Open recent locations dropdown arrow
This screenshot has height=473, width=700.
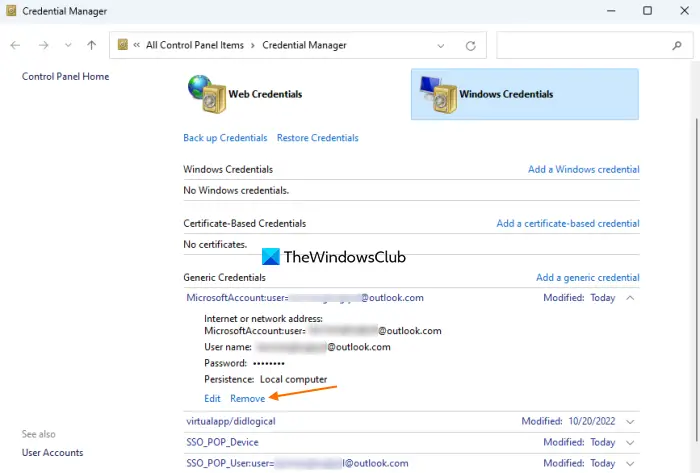[x=68, y=45]
